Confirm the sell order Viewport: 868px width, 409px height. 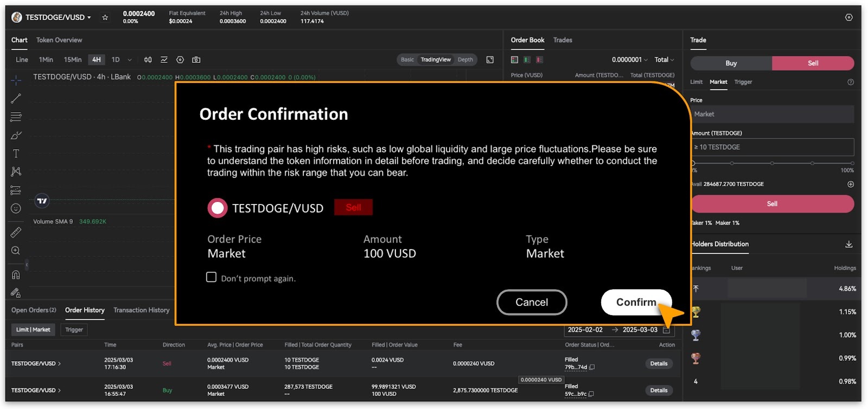(636, 302)
